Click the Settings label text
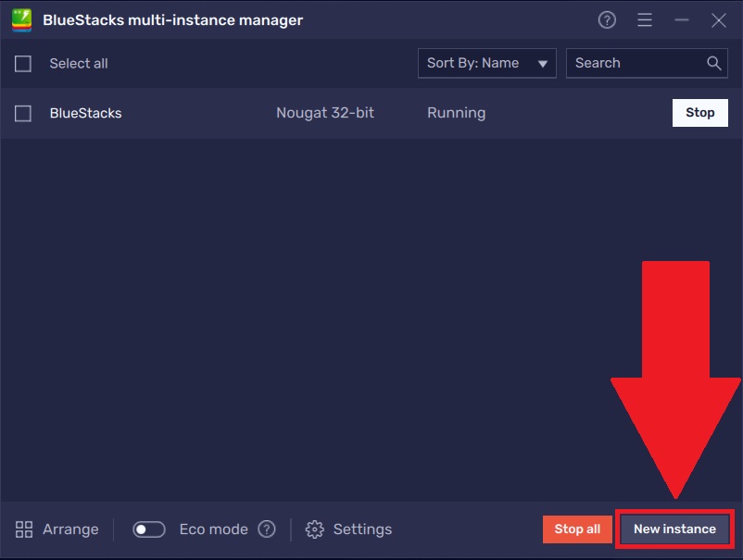This screenshot has height=560, width=743. click(x=361, y=529)
